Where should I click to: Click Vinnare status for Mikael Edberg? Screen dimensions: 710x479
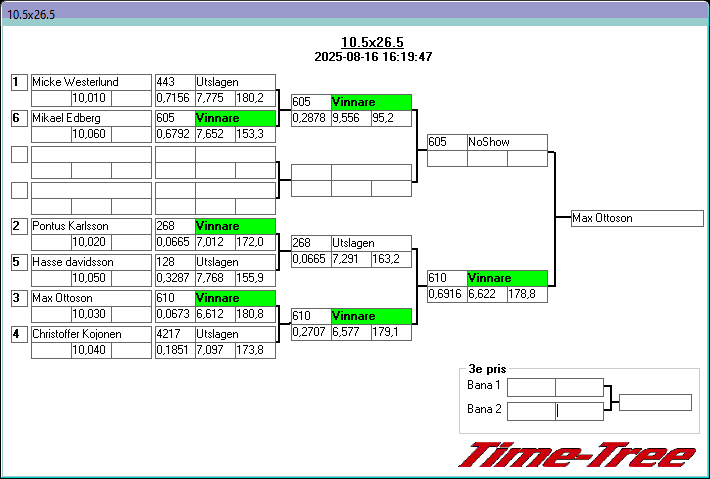click(235, 118)
